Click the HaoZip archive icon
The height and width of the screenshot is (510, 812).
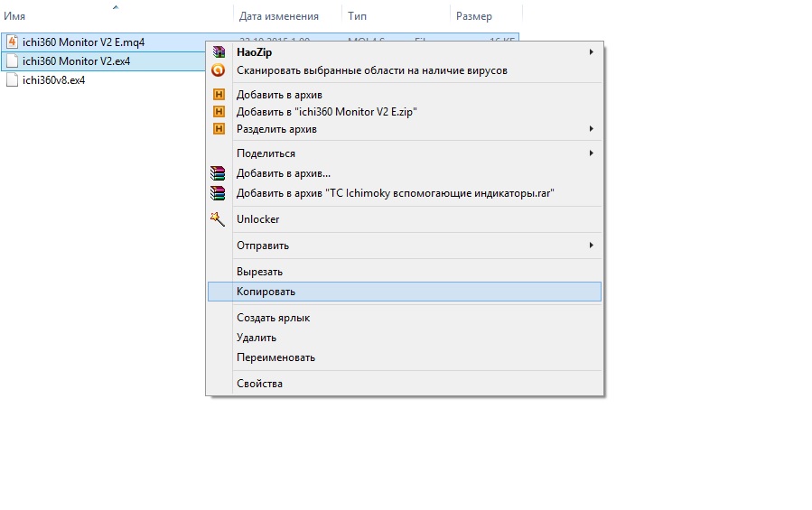click(x=219, y=51)
